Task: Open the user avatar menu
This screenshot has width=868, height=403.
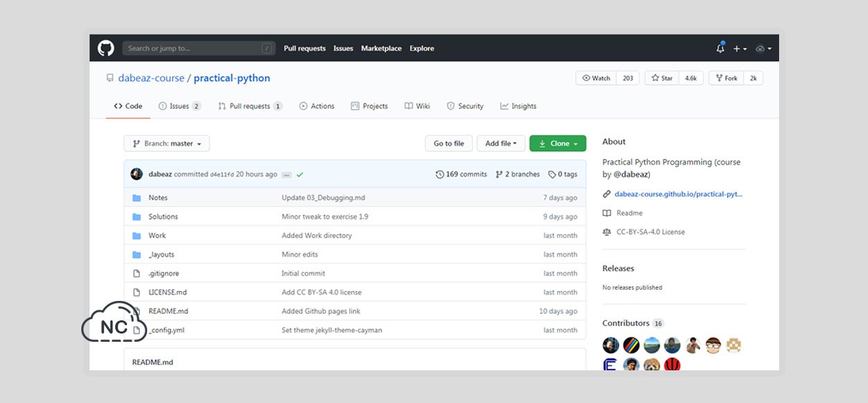Action: click(763, 49)
